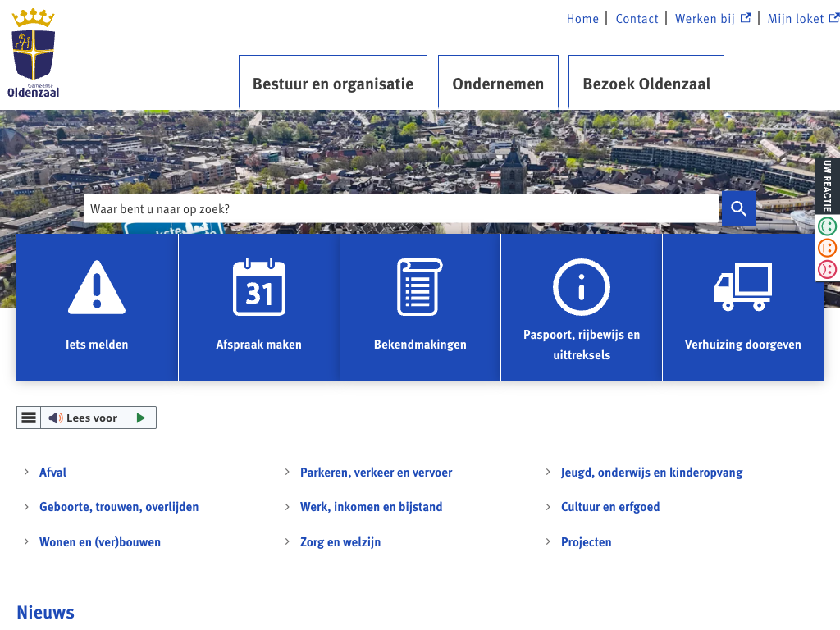The width and height of the screenshot is (840, 630).
Task: Select the Afspraak maken calendar tile
Action: point(259,308)
